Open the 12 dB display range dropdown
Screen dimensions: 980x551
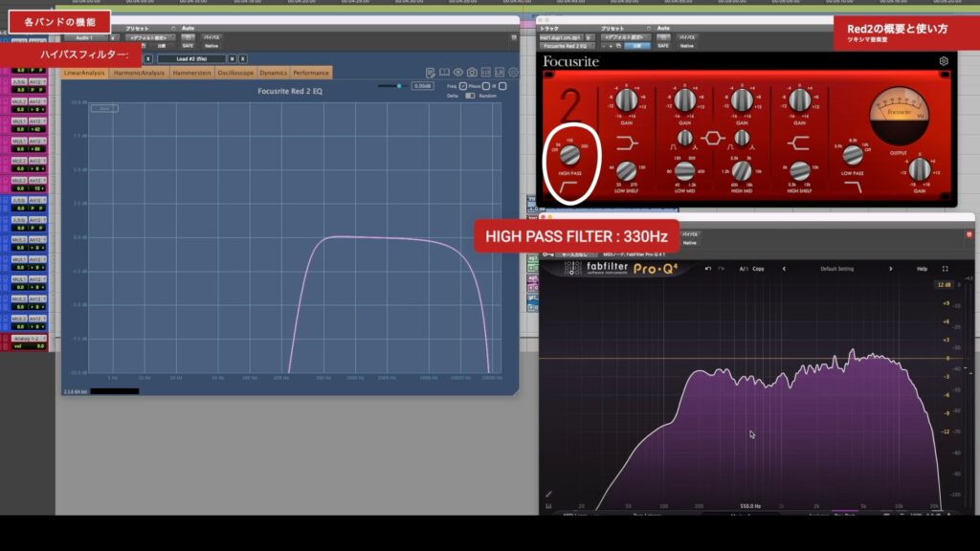coord(944,285)
